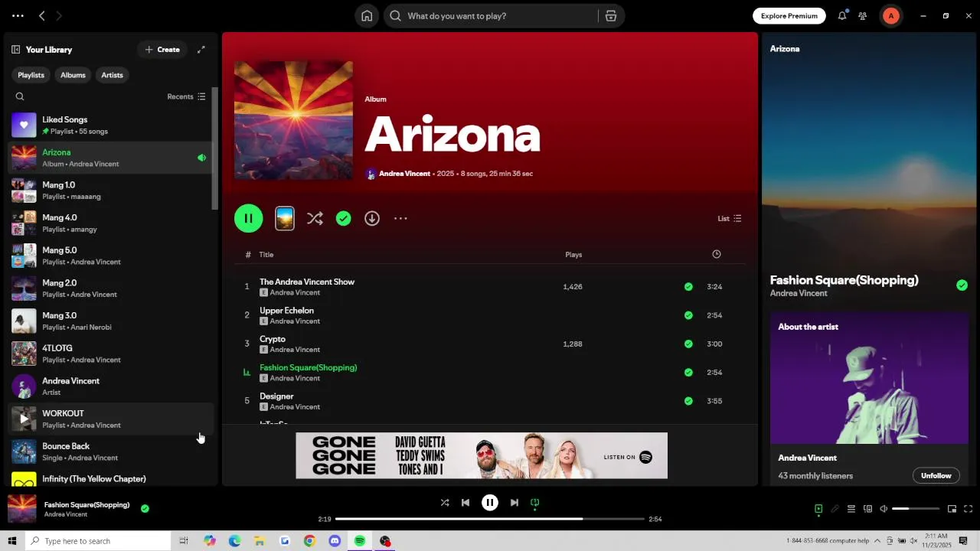Image resolution: width=980 pixels, height=551 pixels.
Task: Open Liked Songs playlist
Action: [109, 125]
